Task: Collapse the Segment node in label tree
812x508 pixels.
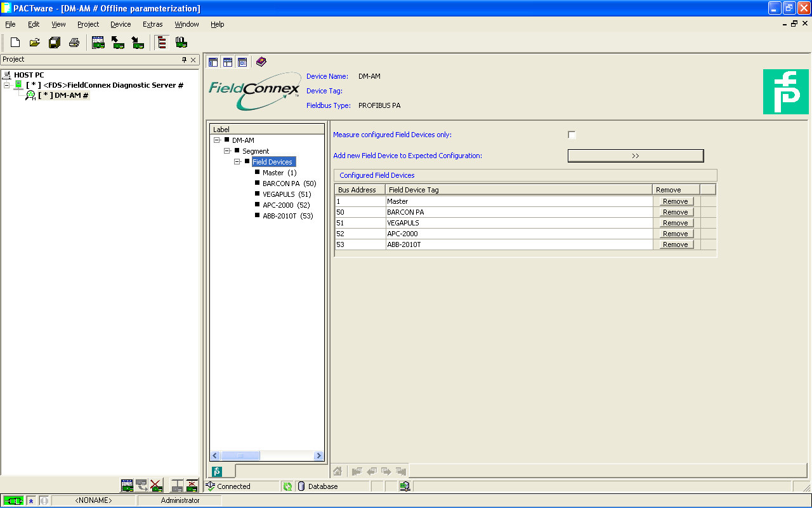Action: tap(227, 151)
